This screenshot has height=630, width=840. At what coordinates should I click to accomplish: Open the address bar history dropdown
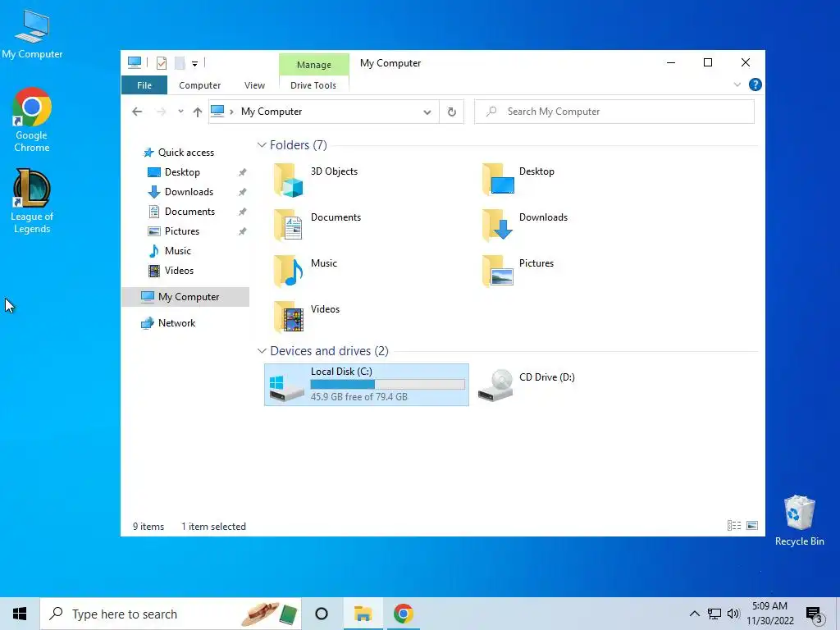point(427,112)
